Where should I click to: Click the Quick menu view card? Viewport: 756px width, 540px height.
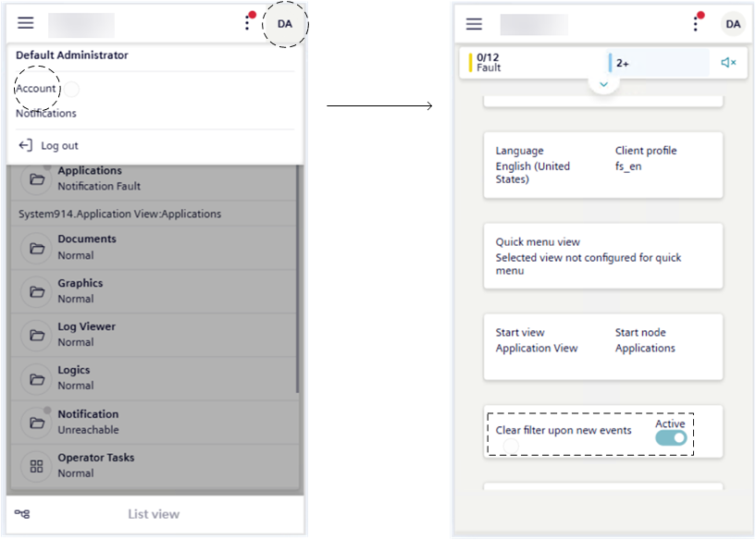tap(602, 256)
